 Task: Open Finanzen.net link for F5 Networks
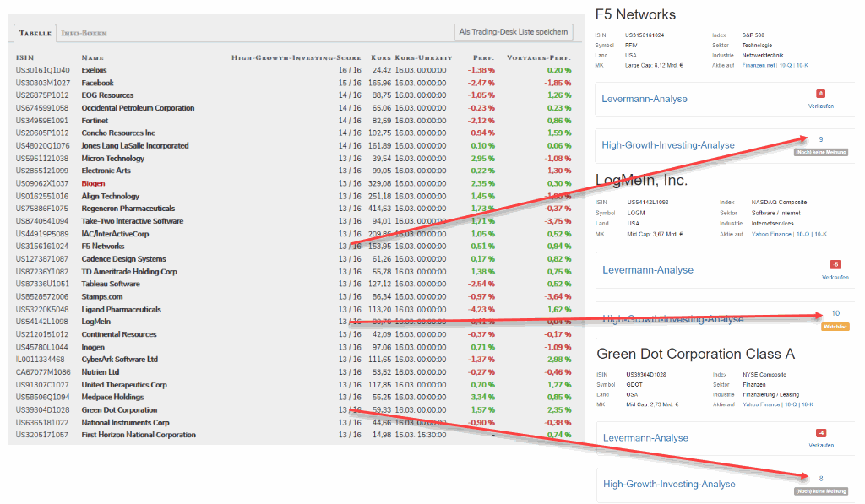click(x=758, y=65)
